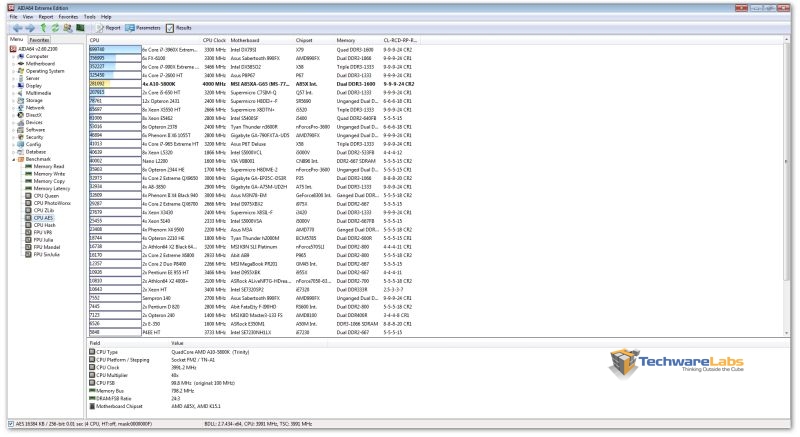Click the users icon in the toolbar
This screenshot has height=437, width=800.
coord(68,28)
